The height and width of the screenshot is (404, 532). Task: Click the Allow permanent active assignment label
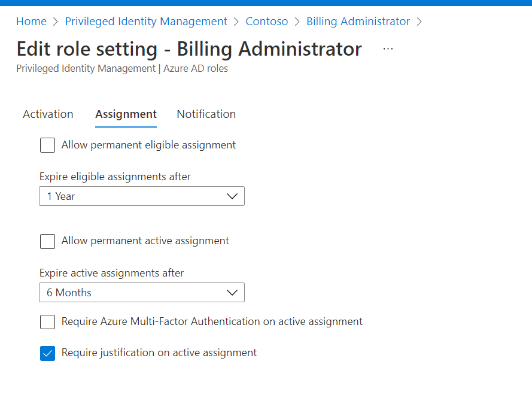pos(145,241)
